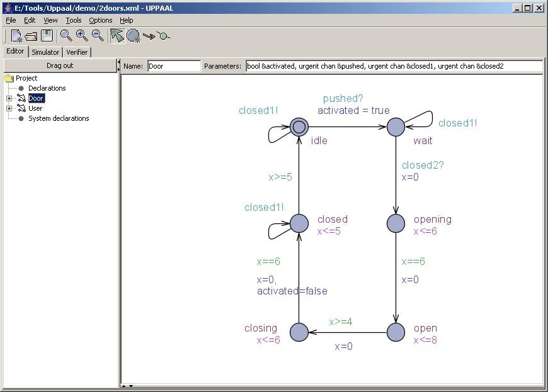Open the Help menu
Image resolution: width=548 pixels, height=392 pixels.
(x=126, y=20)
